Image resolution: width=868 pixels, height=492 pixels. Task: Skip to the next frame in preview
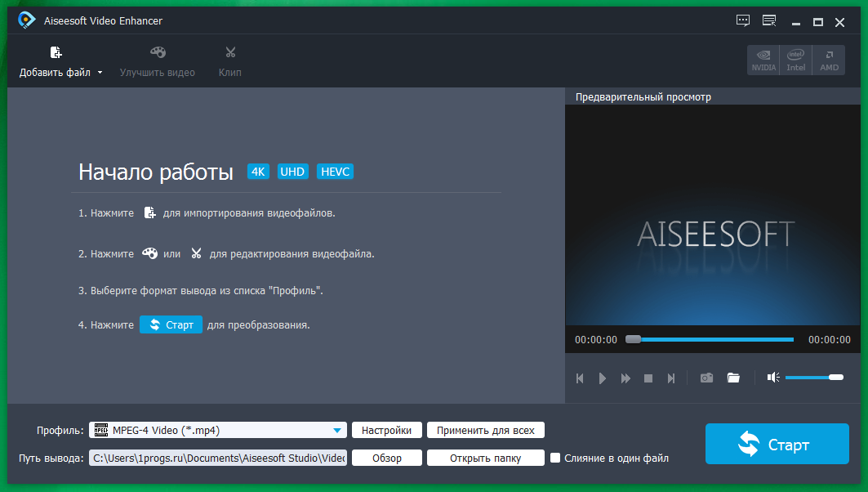[x=671, y=378]
